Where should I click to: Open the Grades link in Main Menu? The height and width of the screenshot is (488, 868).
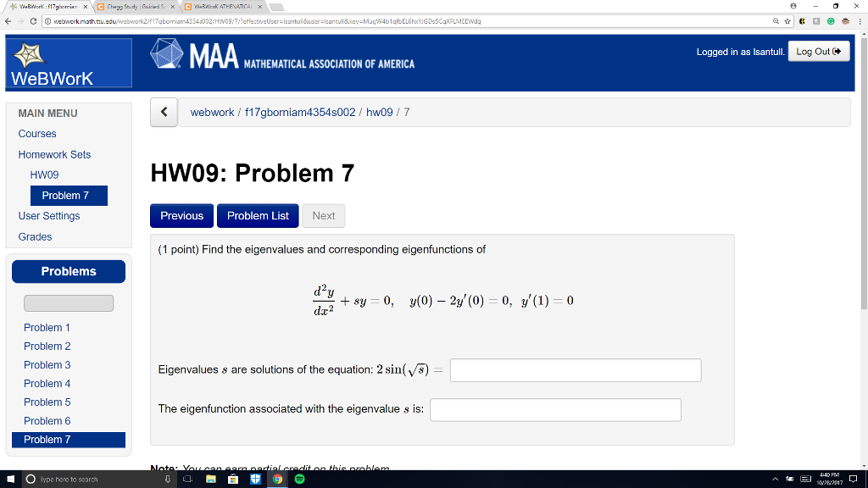pos(35,236)
